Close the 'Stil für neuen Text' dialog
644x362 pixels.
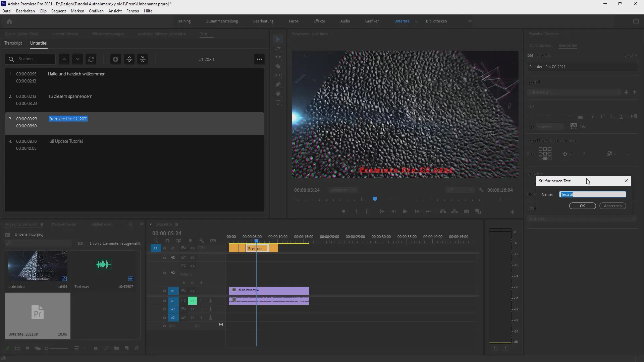click(626, 181)
